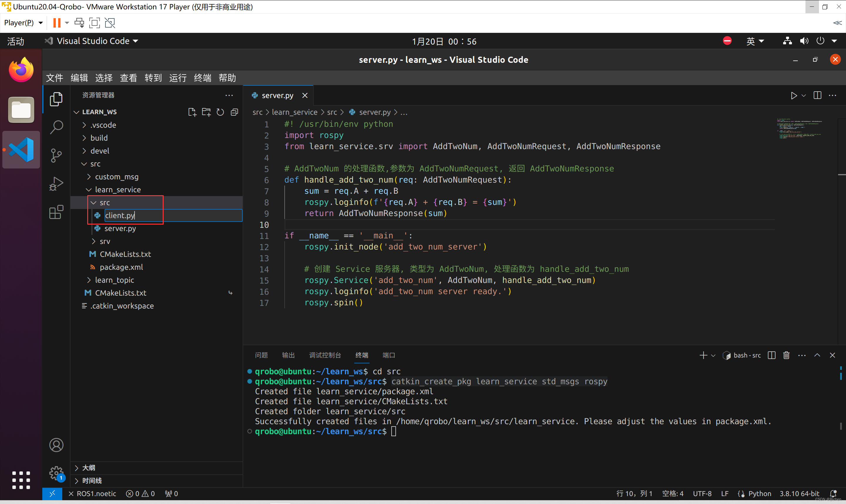Screen dimensions: 846x504
Task: Open the Manage gear settings icon
Action: pyautogui.click(x=56, y=473)
